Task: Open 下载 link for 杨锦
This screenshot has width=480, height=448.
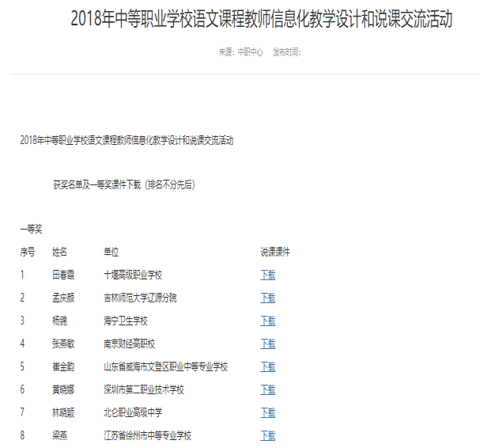Action: [x=268, y=321]
